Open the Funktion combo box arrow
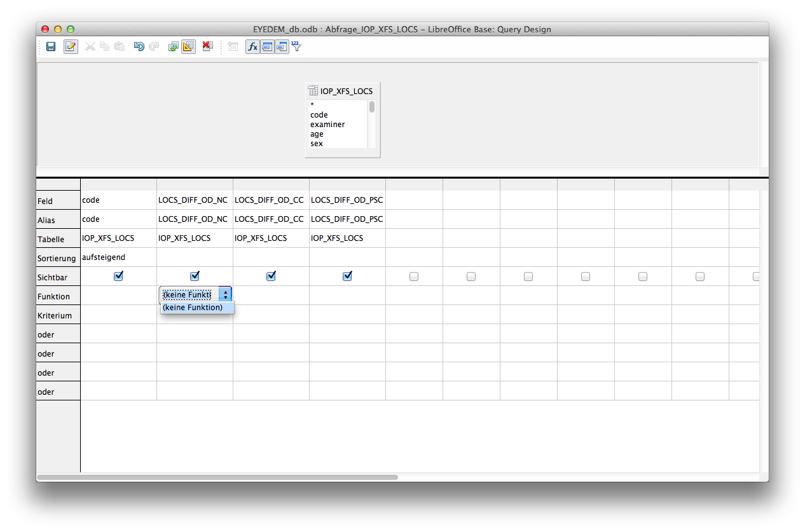The image size is (805, 532). (225, 295)
